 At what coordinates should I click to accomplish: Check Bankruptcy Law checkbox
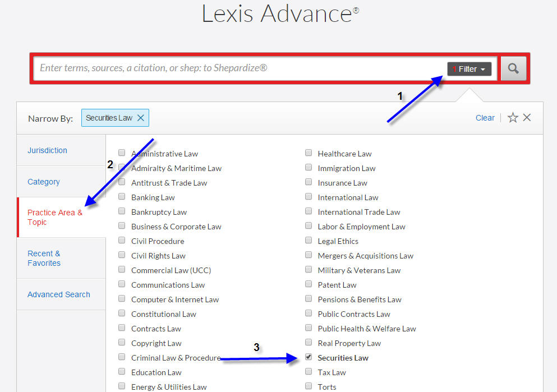(122, 211)
